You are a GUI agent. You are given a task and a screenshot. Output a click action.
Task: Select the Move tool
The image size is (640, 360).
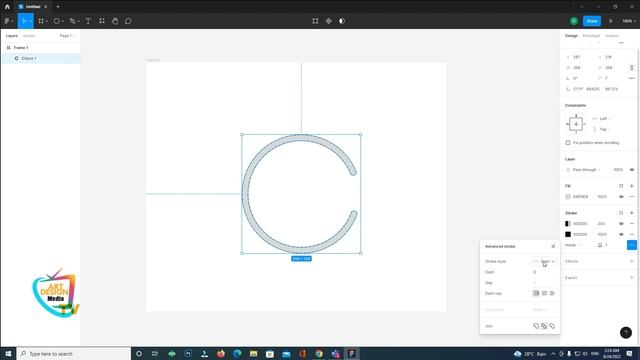(x=24, y=21)
